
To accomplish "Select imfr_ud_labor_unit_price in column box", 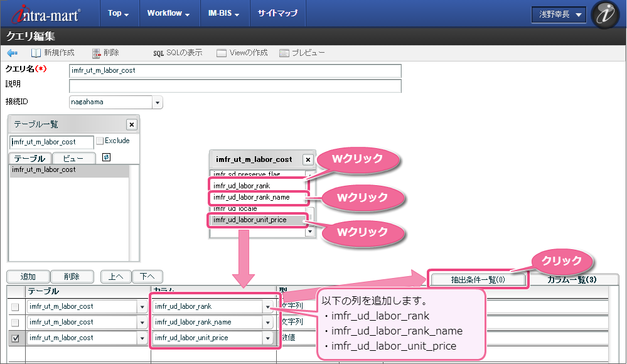I will [258, 220].
